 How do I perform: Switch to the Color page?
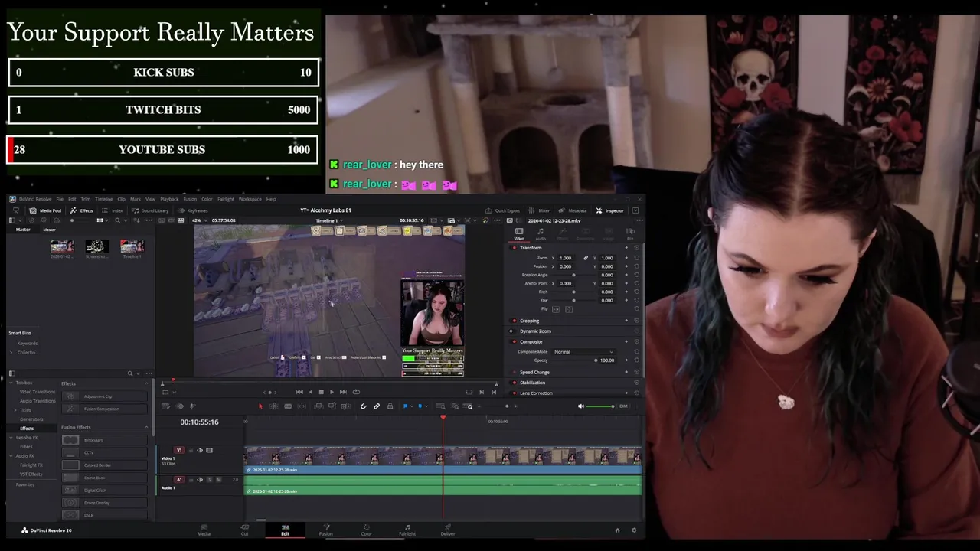coord(366,530)
